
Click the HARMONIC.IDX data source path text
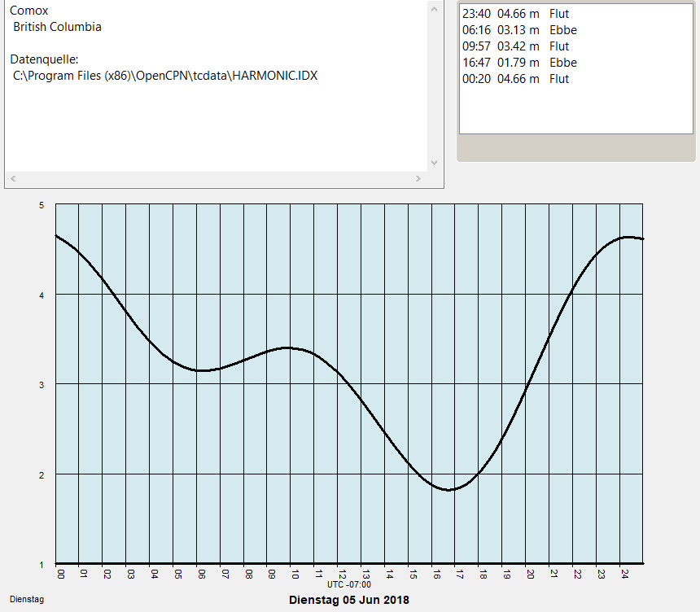(x=165, y=76)
